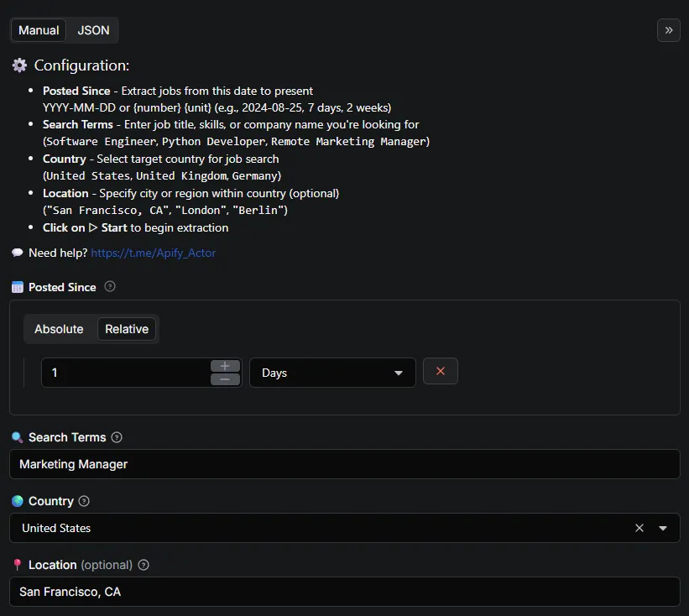Clear Posted Since with the red X
689x616 pixels.
tap(441, 371)
